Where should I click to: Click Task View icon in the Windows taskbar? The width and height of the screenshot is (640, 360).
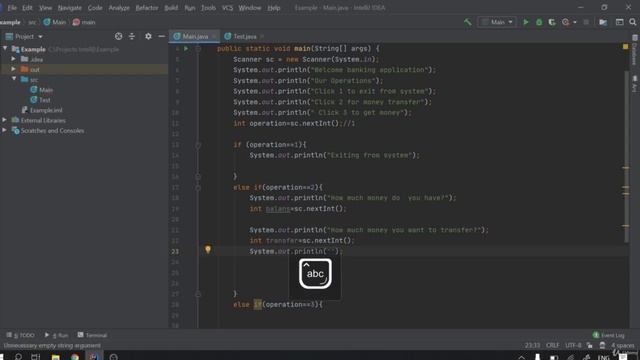point(36,357)
